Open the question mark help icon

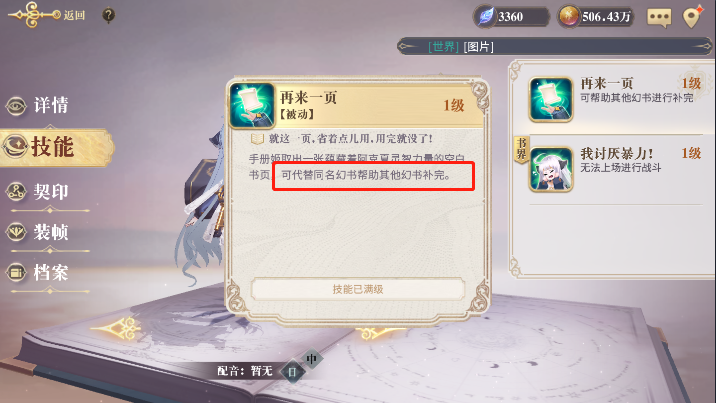coord(108,16)
